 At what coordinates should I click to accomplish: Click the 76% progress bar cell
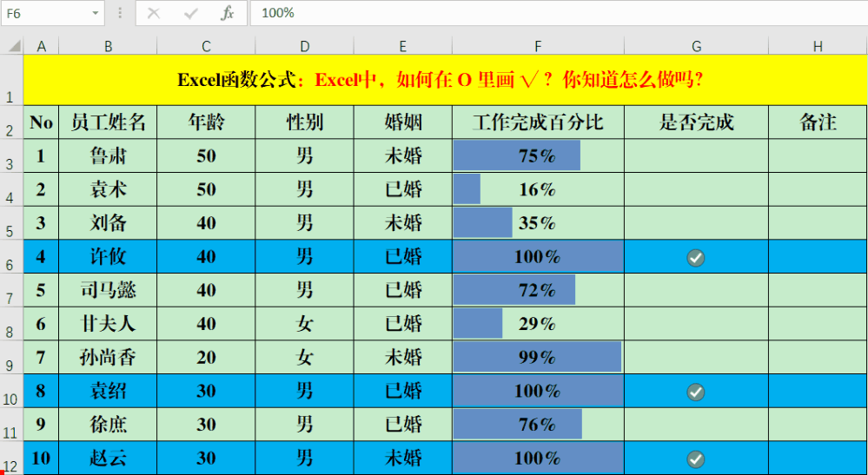(x=538, y=424)
